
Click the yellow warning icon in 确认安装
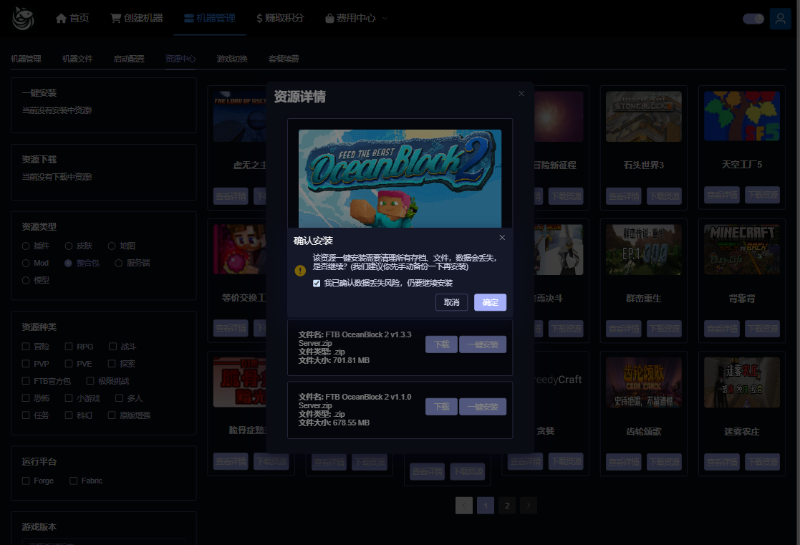click(x=300, y=270)
